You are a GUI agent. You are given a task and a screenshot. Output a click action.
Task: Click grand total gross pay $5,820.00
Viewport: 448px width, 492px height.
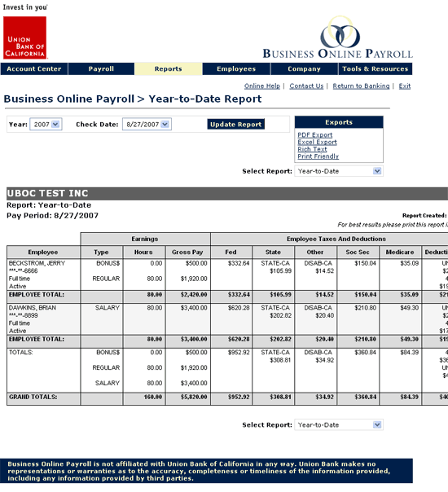194,397
